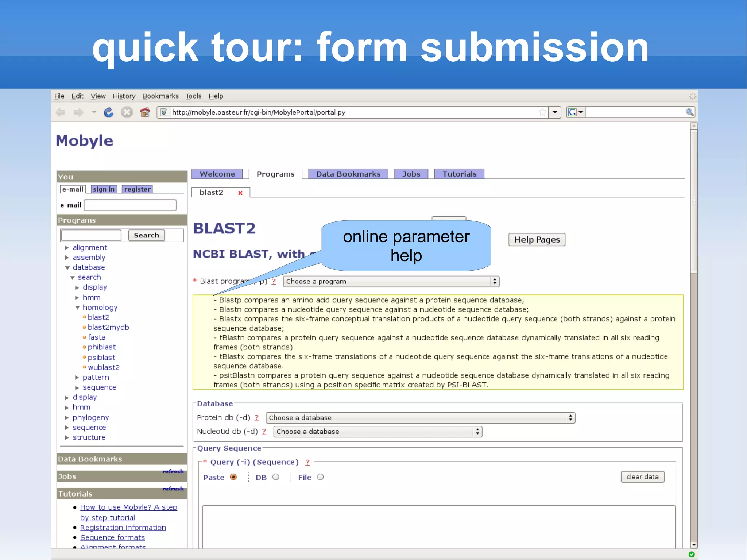Switch to the Data Bookmarks tab
The width and height of the screenshot is (747, 560).
pyautogui.click(x=348, y=174)
